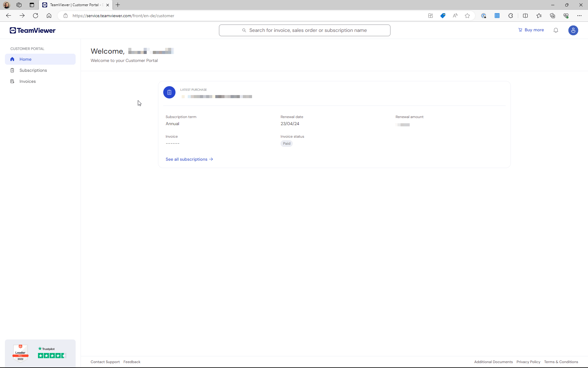Click the Privacy Policy footer link
This screenshot has height=368, width=588.
(528, 362)
